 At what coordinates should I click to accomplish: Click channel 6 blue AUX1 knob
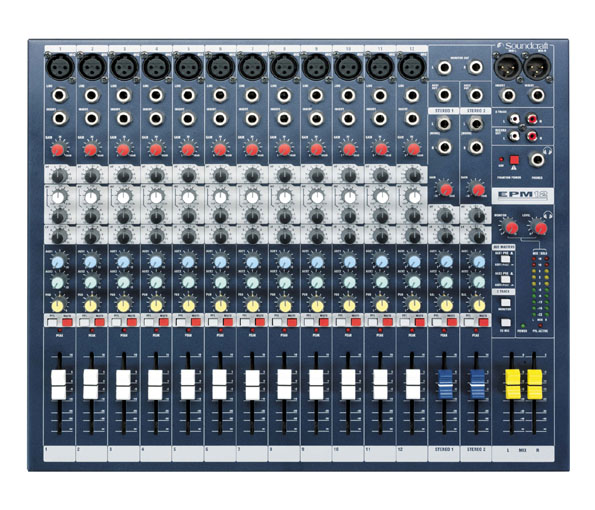pos(220,262)
